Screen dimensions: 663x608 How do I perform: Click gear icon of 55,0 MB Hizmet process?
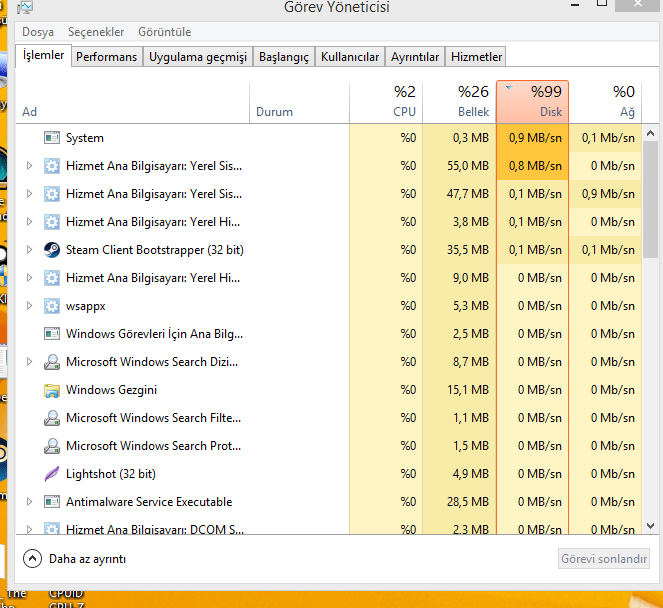pyautogui.click(x=52, y=166)
